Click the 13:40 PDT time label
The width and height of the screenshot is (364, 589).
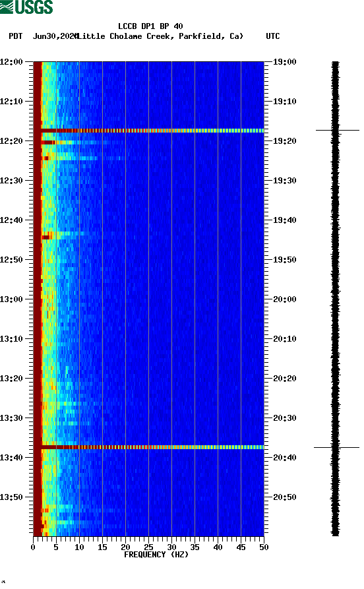[x=11, y=458]
